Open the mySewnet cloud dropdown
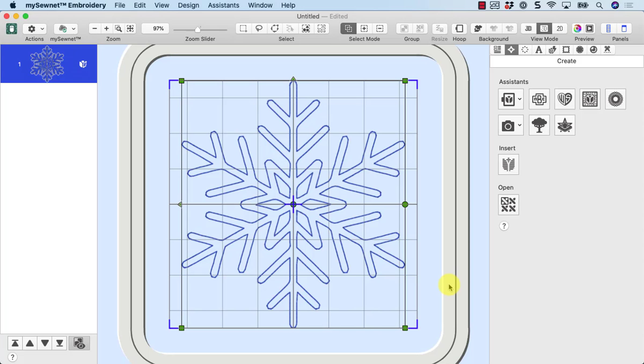644x364 pixels. 65,28
